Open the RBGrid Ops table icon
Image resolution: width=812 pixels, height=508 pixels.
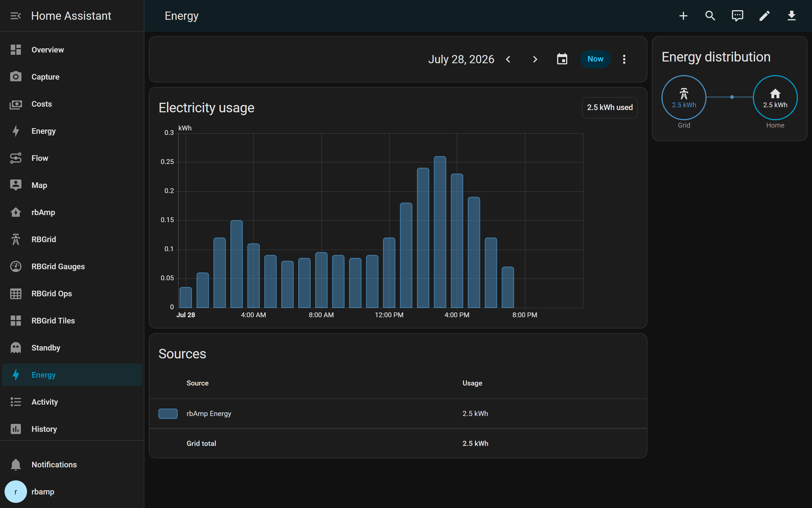[x=16, y=293]
